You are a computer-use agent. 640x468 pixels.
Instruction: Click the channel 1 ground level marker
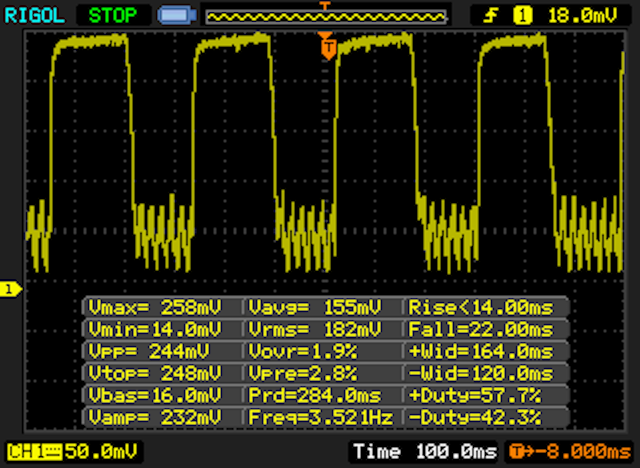click(11, 289)
